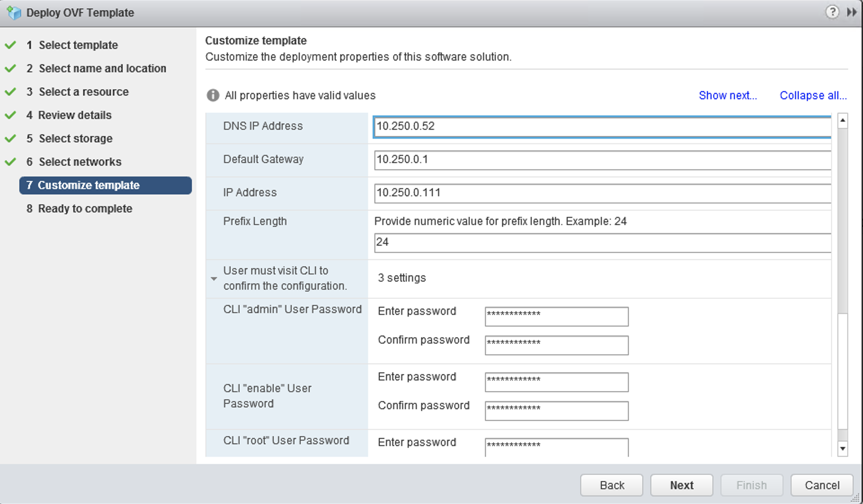Click the Show next... link
This screenshot has width=863, height=504.
[728, 95]
